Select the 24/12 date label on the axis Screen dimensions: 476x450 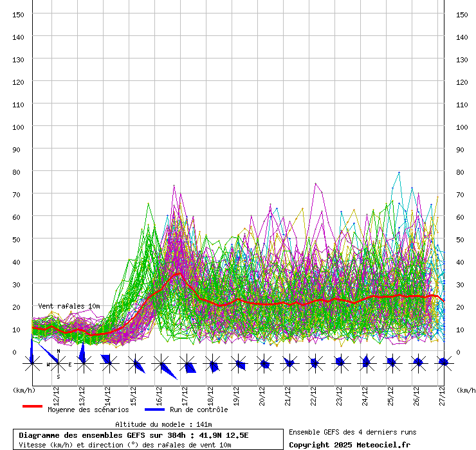[x=365, y=393]
